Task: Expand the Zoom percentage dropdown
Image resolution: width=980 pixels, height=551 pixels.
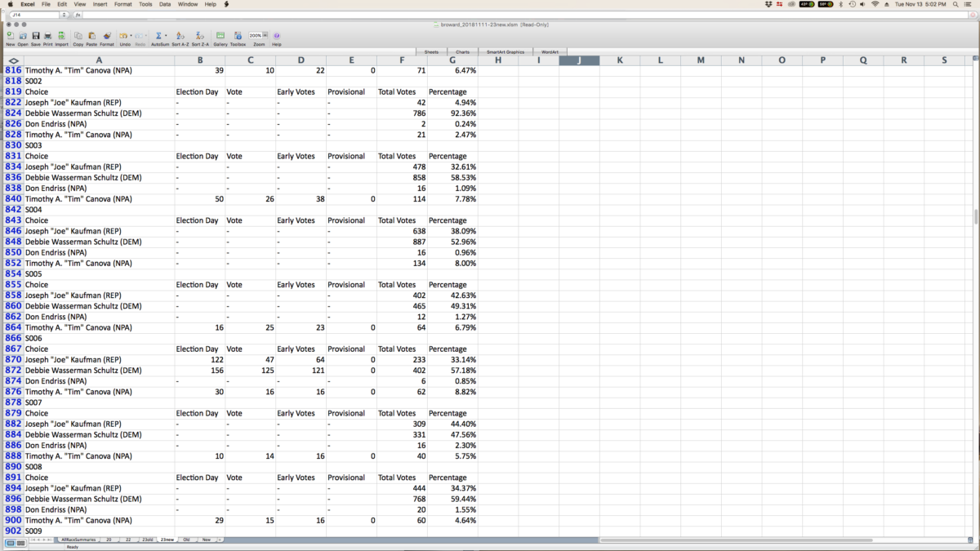Action: [x=265, y=36]
